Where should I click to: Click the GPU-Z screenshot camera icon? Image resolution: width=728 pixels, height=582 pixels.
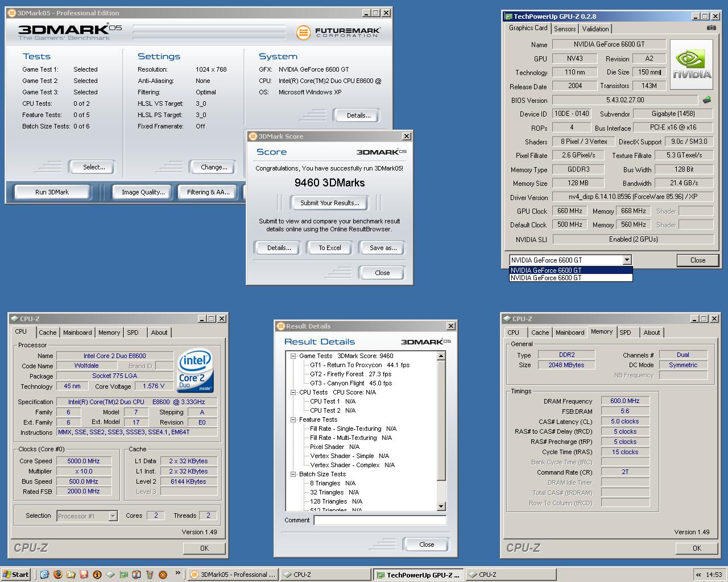point(712,27)
